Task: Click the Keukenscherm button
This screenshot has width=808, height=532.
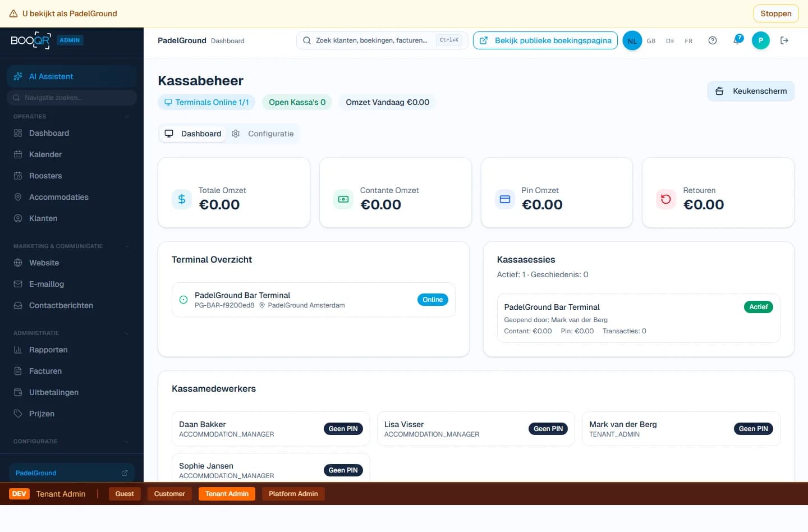Action: [751, 91]
